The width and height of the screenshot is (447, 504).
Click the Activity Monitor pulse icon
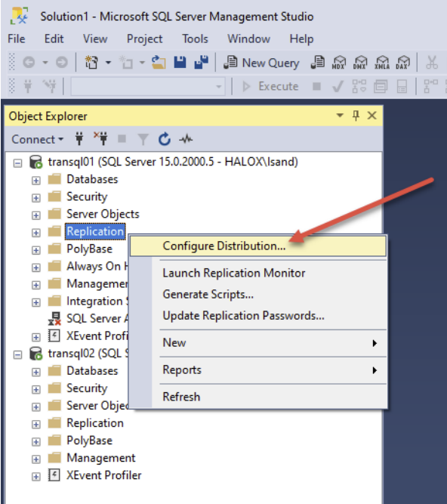pyautogui.click(x=186, y=139)
